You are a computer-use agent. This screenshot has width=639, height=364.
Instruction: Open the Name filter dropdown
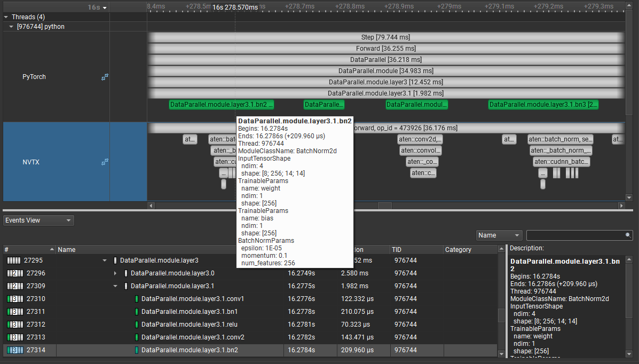(x=499, y=235)
